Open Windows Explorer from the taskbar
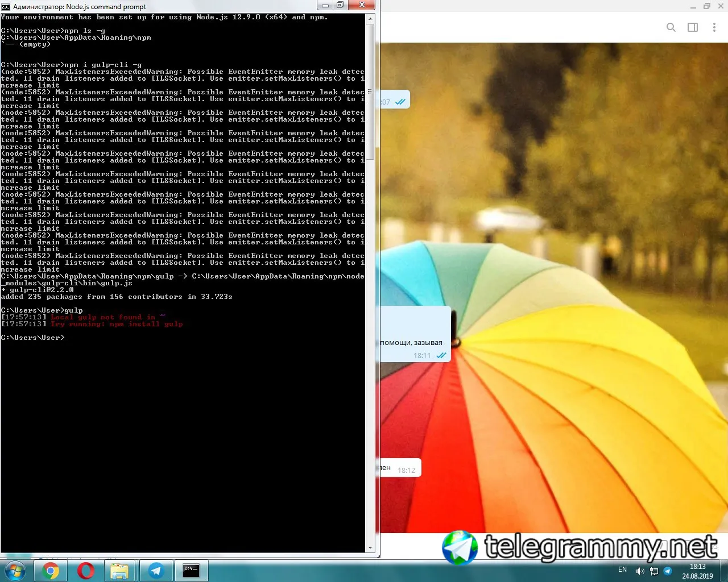Screen dimensions: 728x582 click(x=120, y=571)
